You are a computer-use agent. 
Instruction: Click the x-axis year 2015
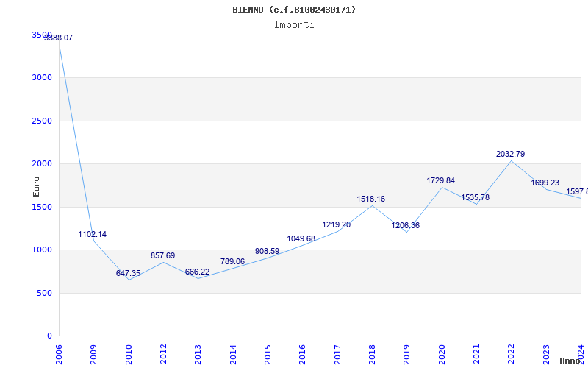point(268,355)
